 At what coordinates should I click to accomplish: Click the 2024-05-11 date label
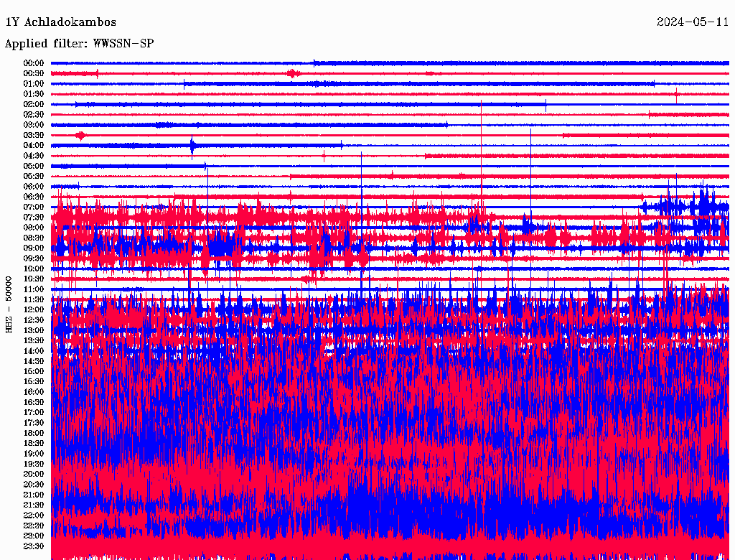tap(693, 22)
